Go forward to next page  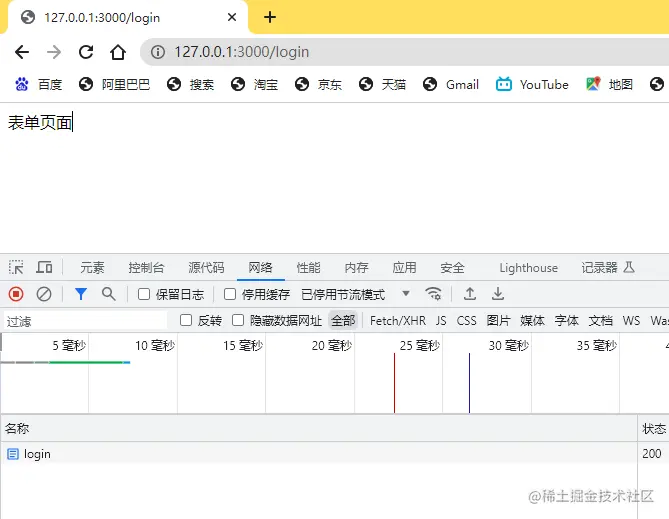[x=54, y=52]
